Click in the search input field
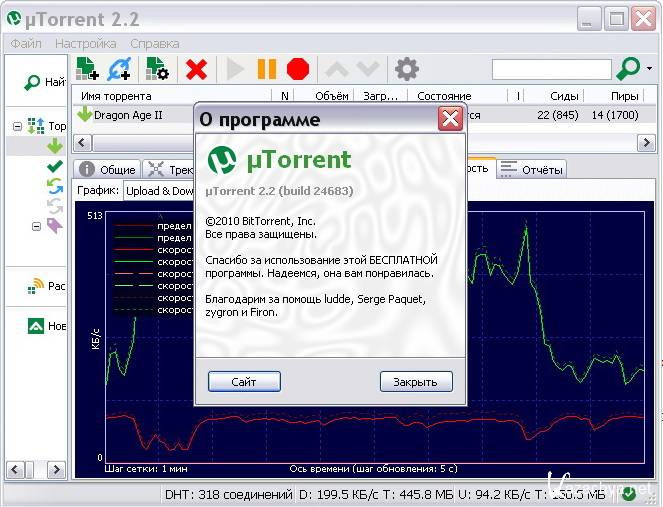Screen dimensions: 663x507 pyautogui.click(x=551, y=69)
